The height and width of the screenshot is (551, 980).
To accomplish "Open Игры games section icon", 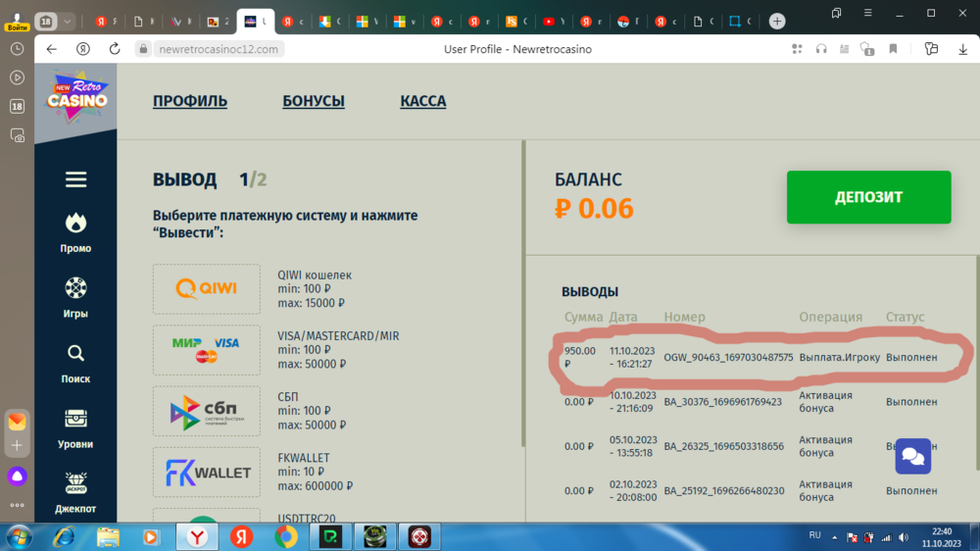I will point(75,288).
